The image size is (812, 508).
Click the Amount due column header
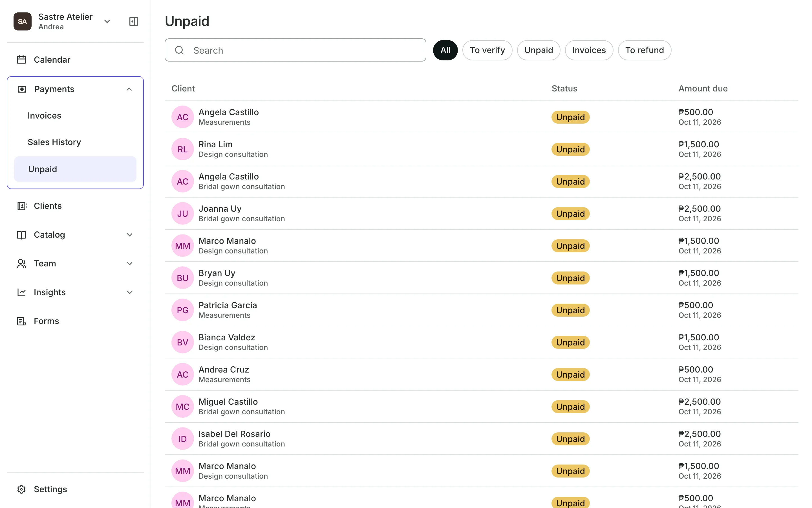pos(703,88)
